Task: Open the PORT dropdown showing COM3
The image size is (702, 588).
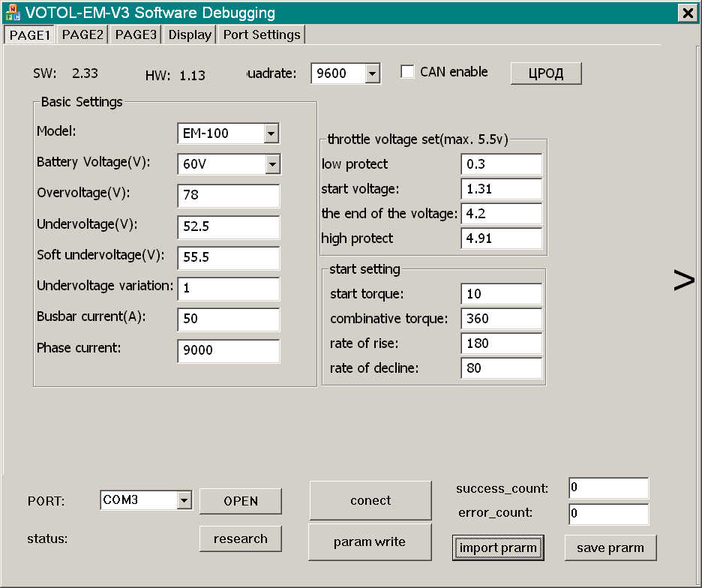Action: pyautogui.click(x=184, y=500)
